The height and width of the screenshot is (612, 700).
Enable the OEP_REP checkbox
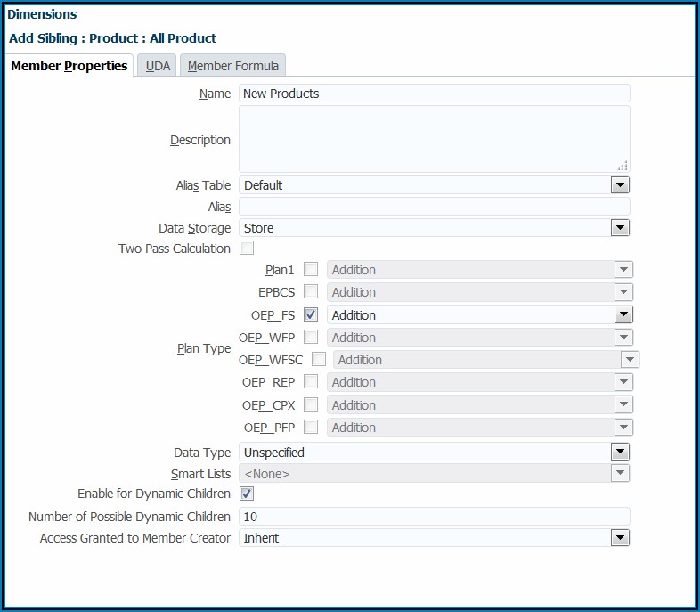point(311,381)
